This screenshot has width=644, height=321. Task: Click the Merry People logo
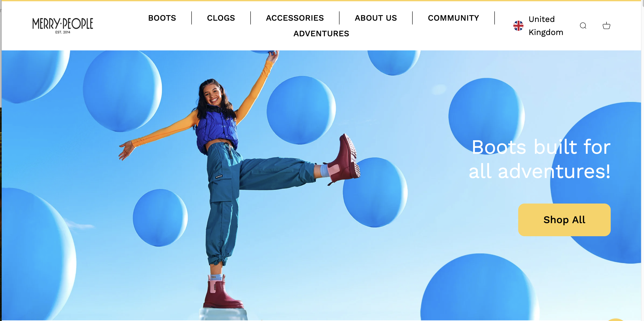click(x=63, y=26)
